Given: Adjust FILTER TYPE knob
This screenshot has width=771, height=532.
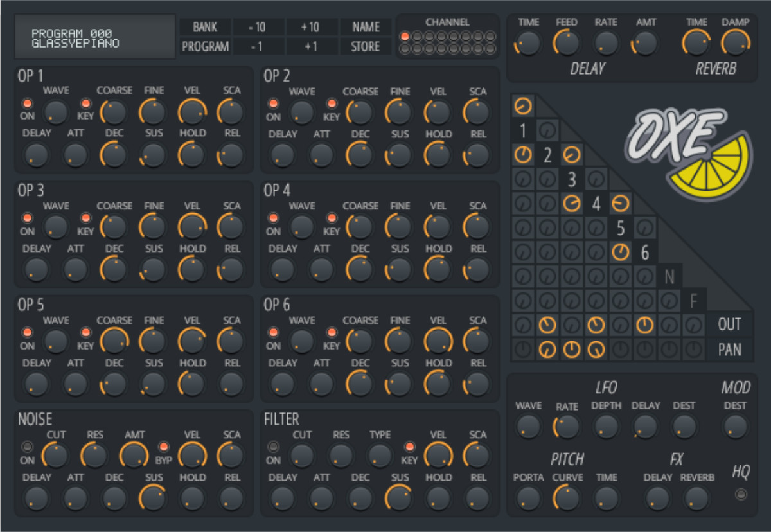Looking at the screenshot, I should click(380, 456).
